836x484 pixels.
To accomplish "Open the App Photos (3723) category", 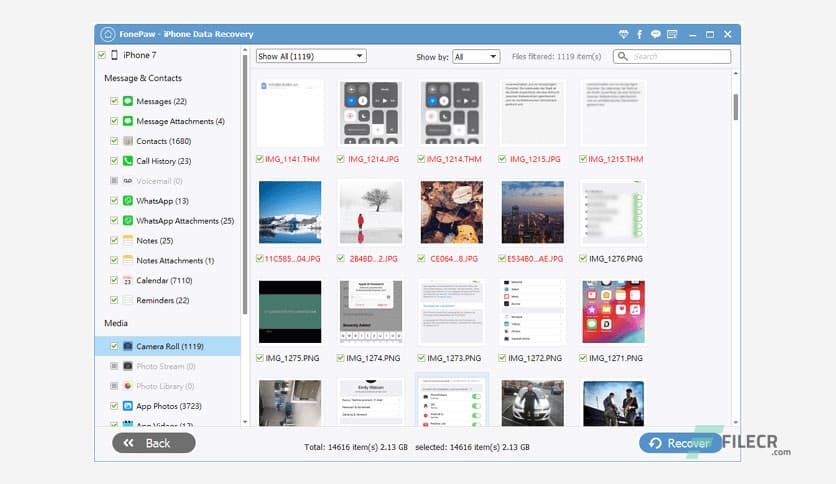I will pos(168,406).
